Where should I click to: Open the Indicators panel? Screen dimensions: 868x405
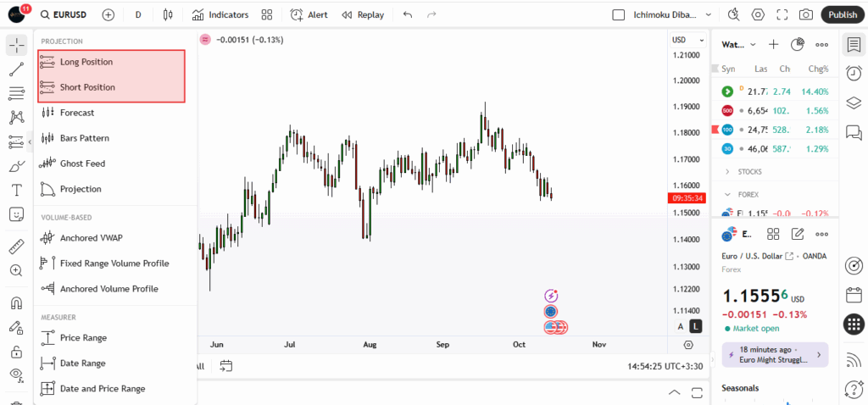click(x=220, y=14)
